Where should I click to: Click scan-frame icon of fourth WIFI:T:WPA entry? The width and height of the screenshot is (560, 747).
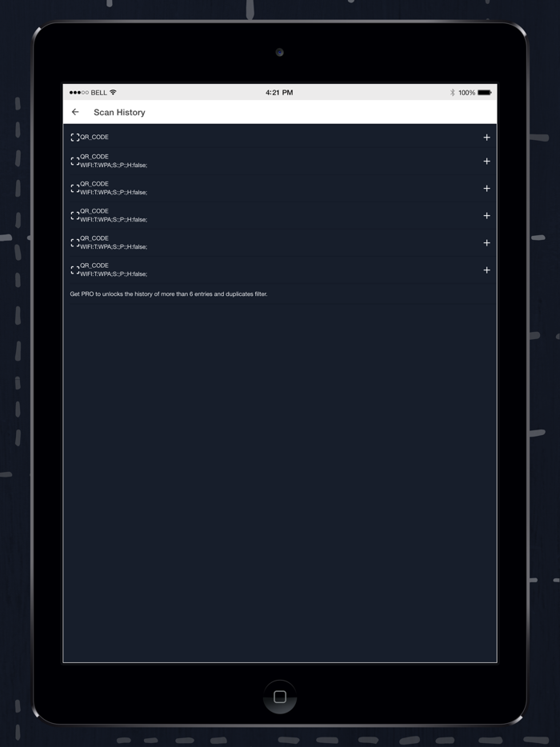[x=75, y=242]
